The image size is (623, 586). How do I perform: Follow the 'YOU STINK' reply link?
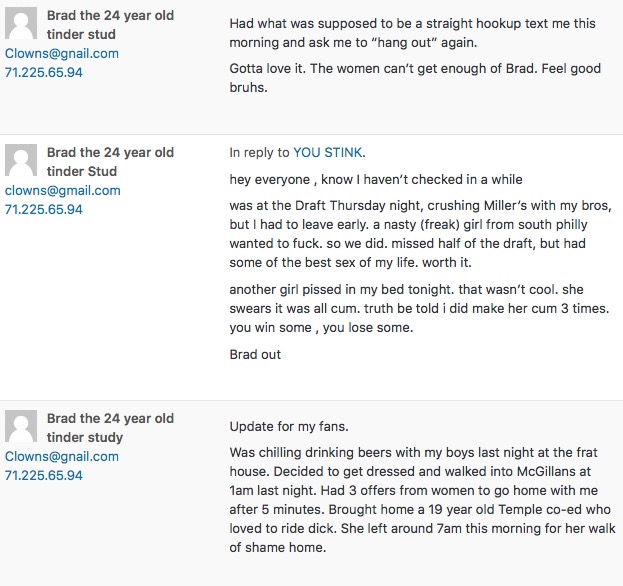[328, 153]
